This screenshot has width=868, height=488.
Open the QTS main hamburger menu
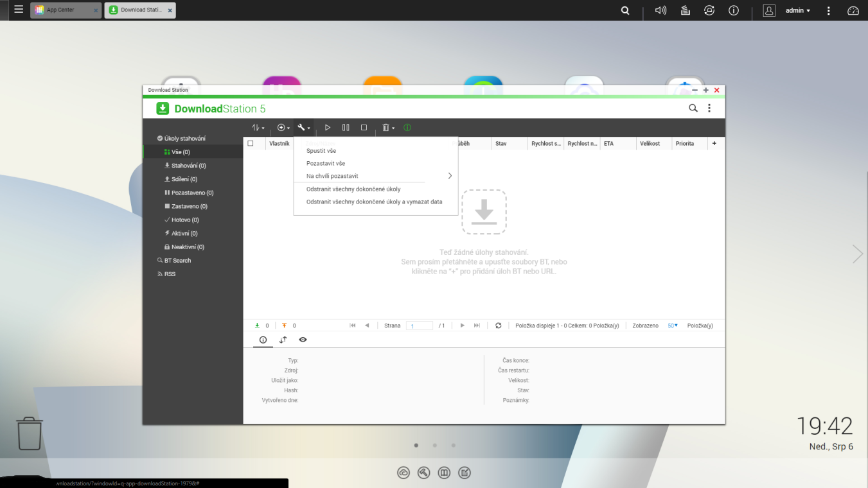[x=19, y=10]
